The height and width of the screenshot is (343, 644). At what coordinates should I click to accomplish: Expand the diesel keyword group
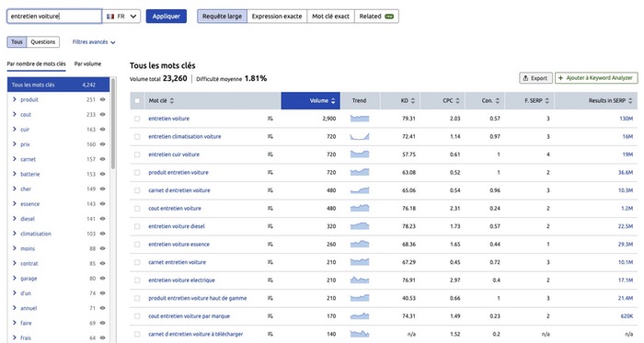[15, 218]
